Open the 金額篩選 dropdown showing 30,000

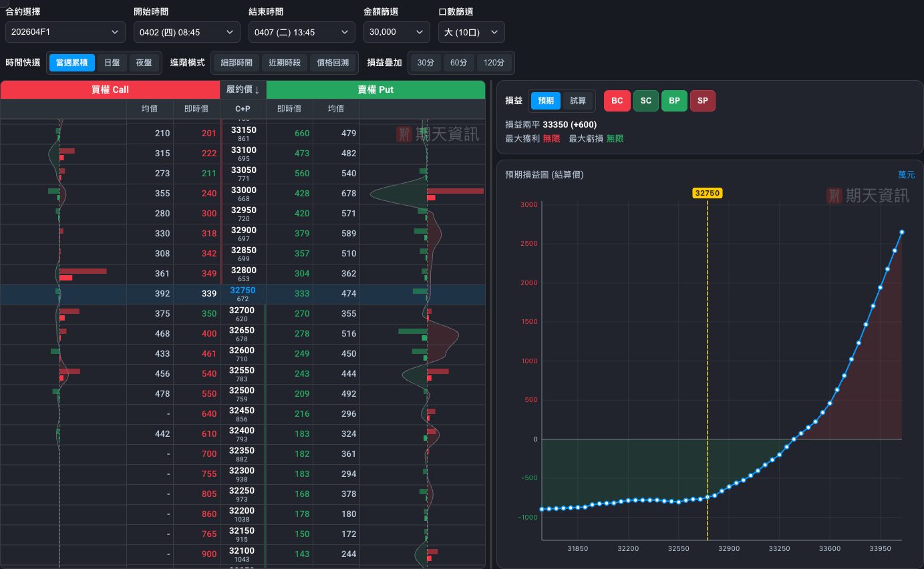click(397, 32)
